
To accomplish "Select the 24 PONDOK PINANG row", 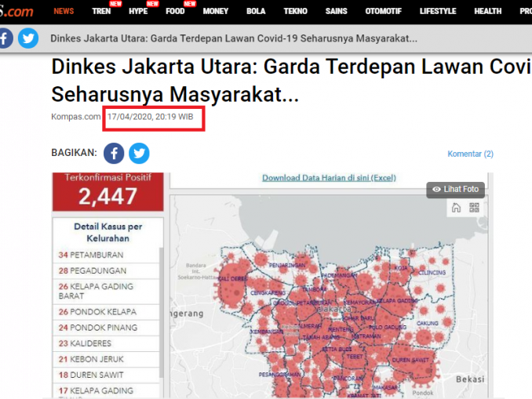I will [x=106, y=328].
